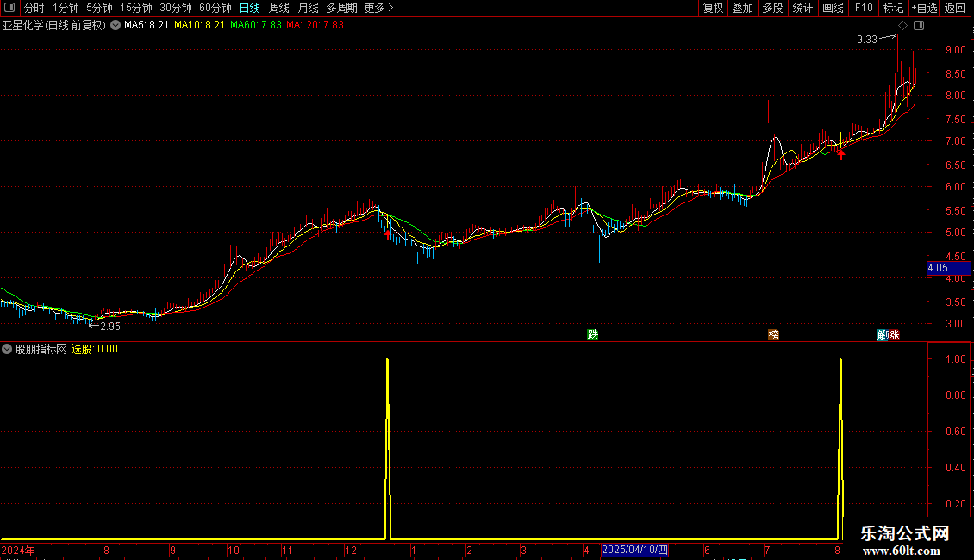Select the 60分钟 period
Image resolution: width=974 pixels, height=560 pixels.
click(215, 8)
